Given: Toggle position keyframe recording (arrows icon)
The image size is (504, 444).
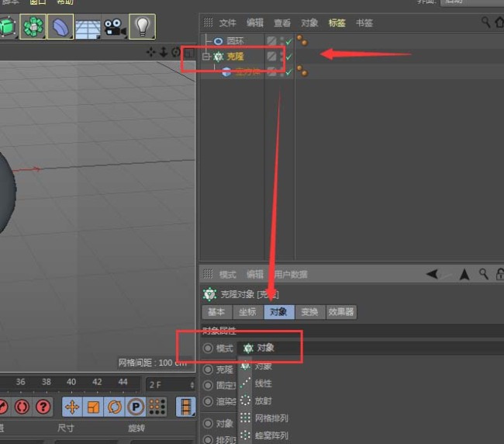Looking at the screenshot, I should click(x=72, y=407).
